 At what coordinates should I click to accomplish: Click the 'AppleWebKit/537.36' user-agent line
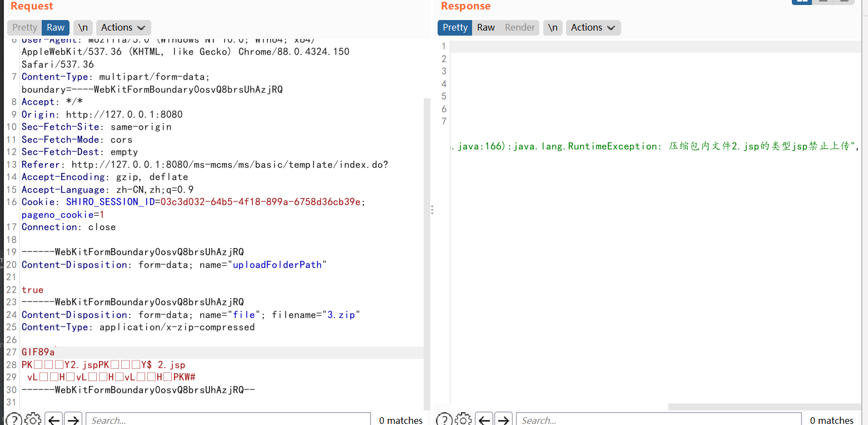(186, 52)
